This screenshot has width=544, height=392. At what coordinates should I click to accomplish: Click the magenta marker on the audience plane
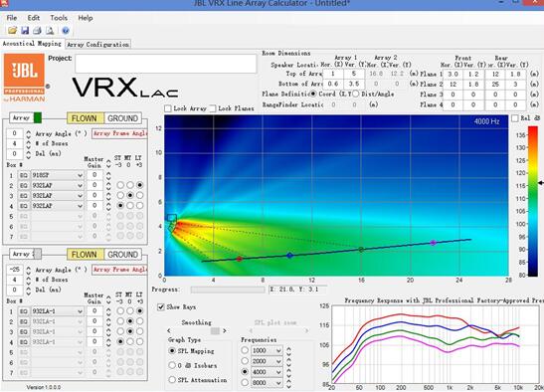[x=433, y=243]
